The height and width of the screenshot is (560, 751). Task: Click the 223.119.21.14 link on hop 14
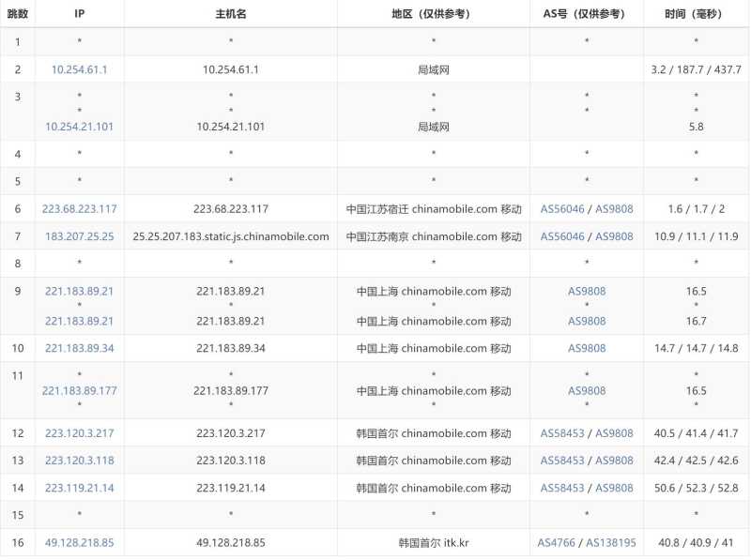[79, 488]
